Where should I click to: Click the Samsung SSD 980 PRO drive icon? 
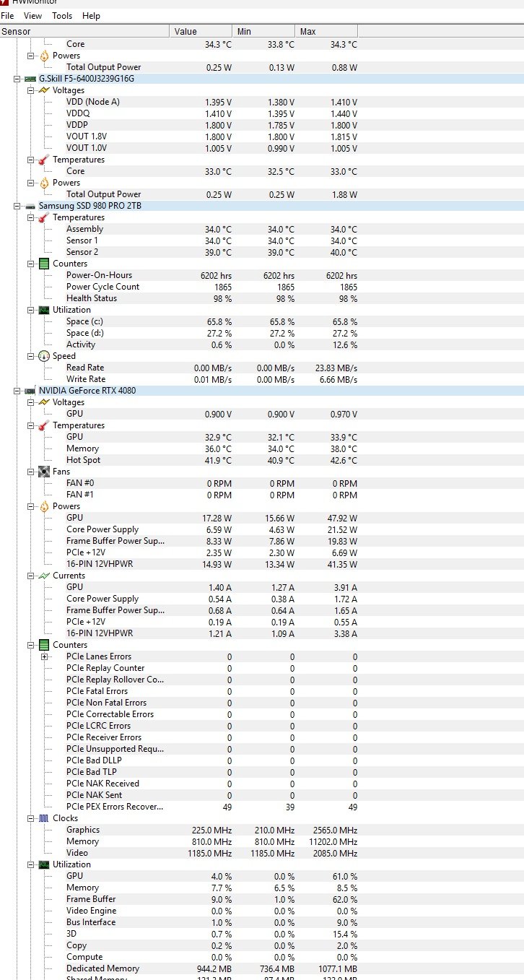(30, 206)
